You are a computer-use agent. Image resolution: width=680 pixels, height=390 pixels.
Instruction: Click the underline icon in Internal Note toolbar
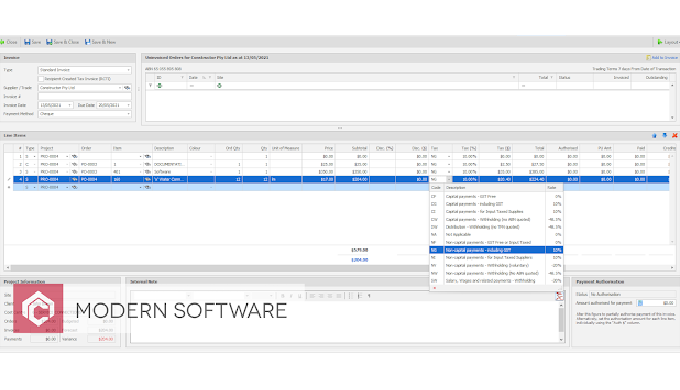coord(299,296)
